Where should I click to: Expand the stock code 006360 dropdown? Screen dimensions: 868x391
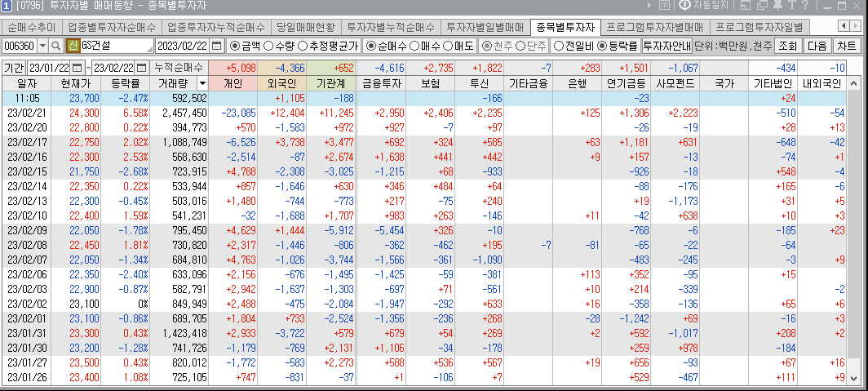click(41, 46)
